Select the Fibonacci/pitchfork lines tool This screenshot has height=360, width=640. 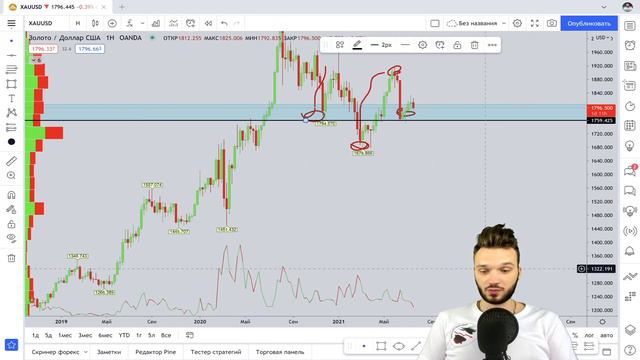pos(11,69)
